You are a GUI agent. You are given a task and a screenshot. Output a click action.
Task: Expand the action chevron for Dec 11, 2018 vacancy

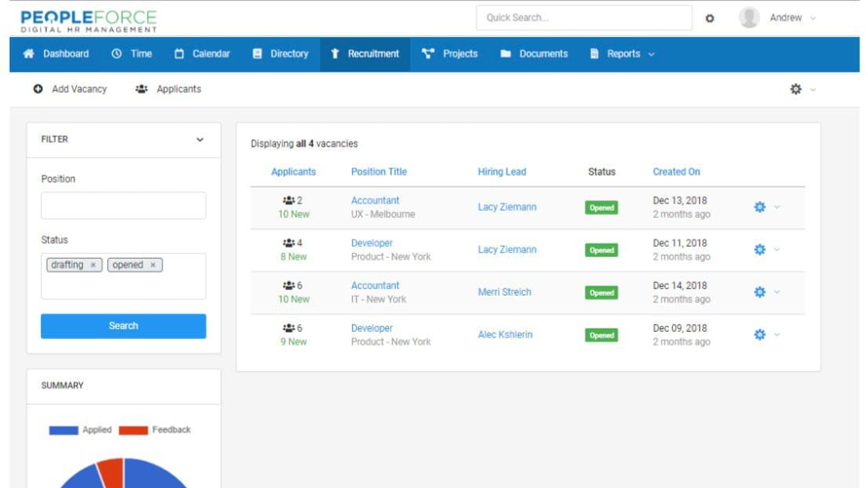click(x=777, y=250)
